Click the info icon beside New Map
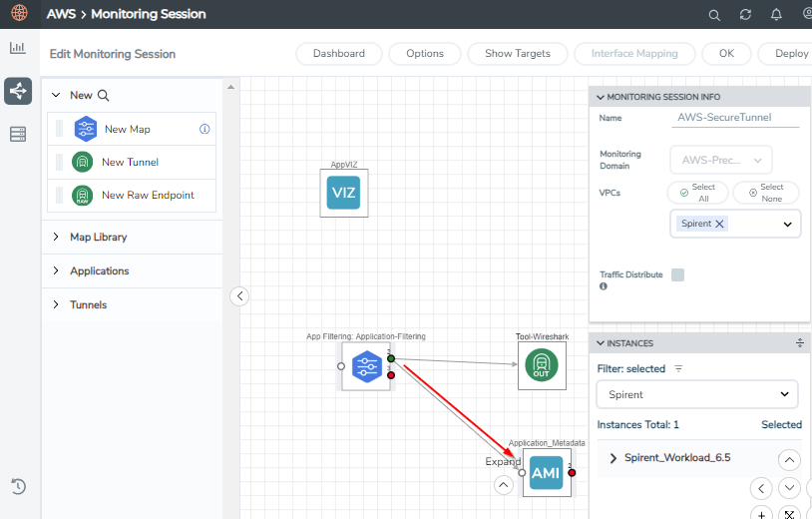Image resolution: width=812 pixels, height=519 pixels. pos(204,129)
